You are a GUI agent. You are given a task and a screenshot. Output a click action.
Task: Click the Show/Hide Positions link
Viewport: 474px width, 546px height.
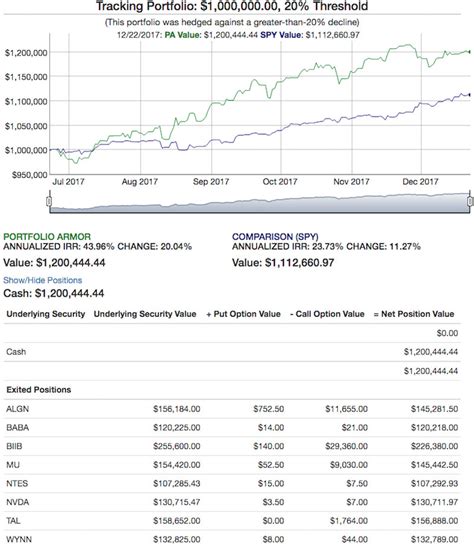point(42,280)
